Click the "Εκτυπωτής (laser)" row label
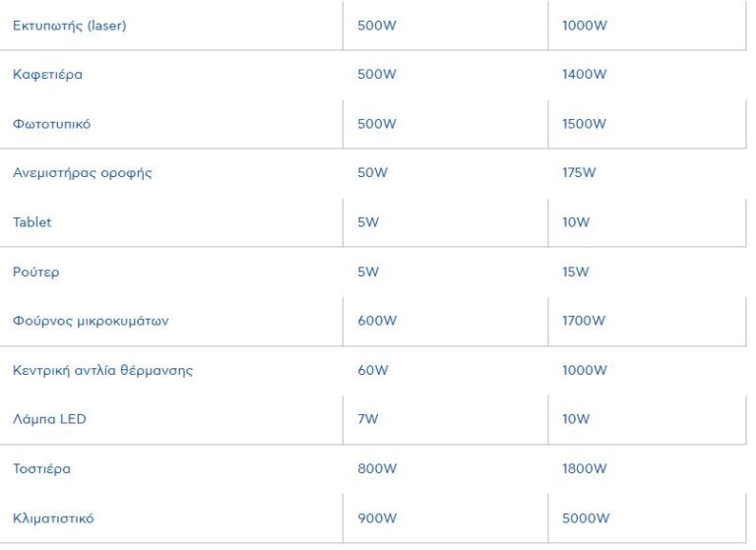Image resolution: width=756 pixels, height=550 pixels. (69, 26)
